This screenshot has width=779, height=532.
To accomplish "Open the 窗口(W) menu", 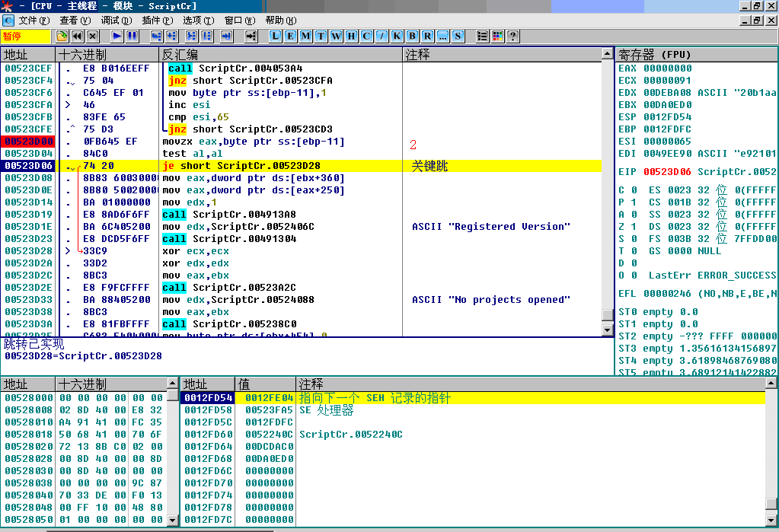I will coord(239,21).
